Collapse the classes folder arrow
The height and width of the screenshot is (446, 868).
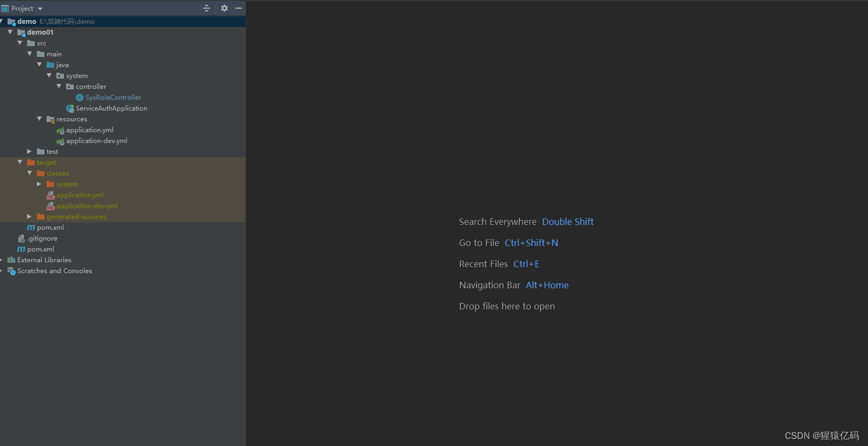[x=30, y=173]
